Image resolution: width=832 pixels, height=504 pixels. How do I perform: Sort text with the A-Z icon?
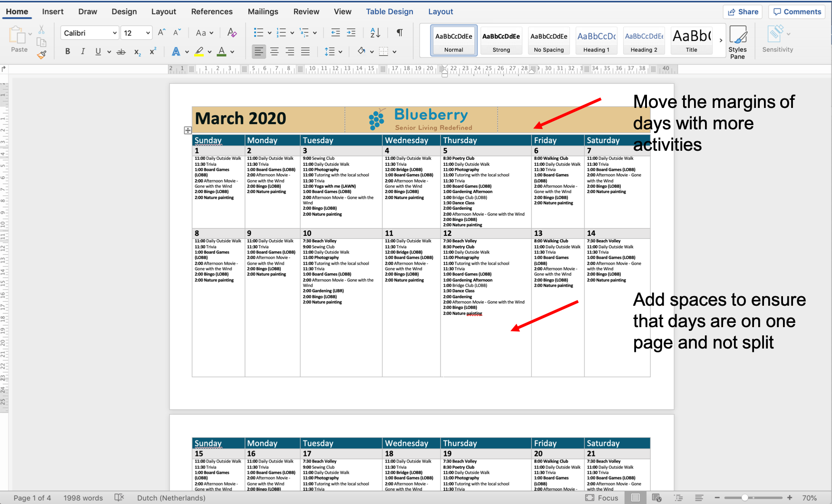(x=375, y=32)
